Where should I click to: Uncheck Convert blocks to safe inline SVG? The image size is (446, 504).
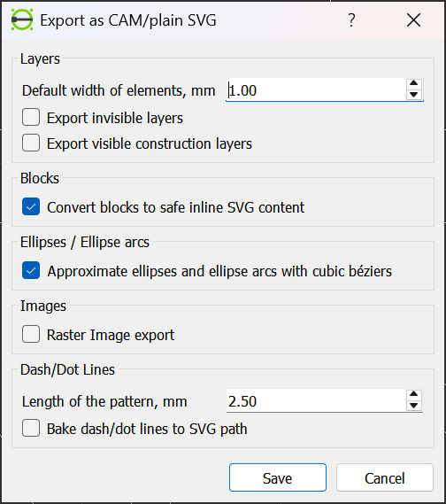click(31, 206)
